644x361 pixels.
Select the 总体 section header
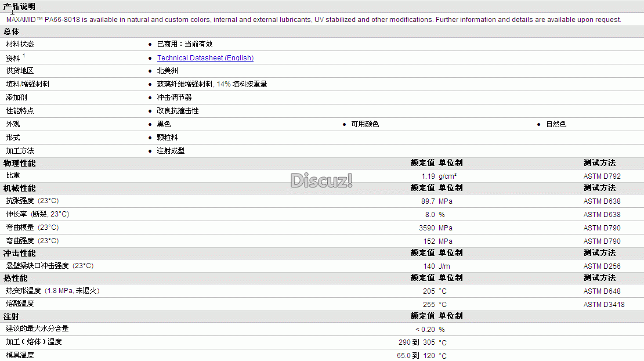coord(12,31)
